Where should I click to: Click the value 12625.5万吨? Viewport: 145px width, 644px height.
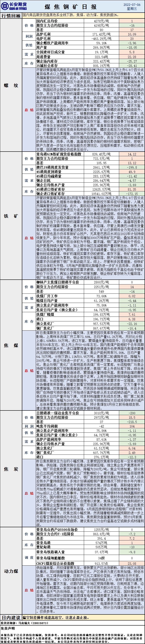[x=101, y=189]
